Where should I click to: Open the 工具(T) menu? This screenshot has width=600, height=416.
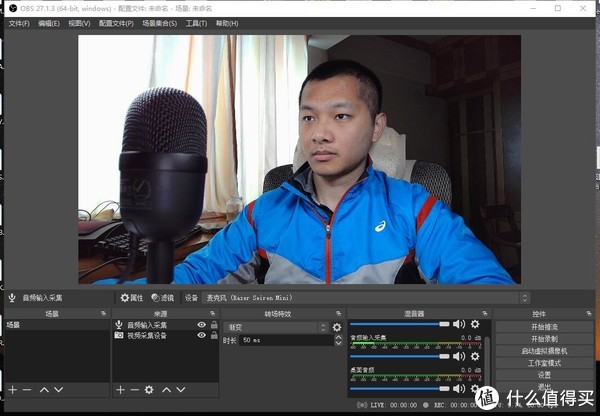(x=196, y=23)
